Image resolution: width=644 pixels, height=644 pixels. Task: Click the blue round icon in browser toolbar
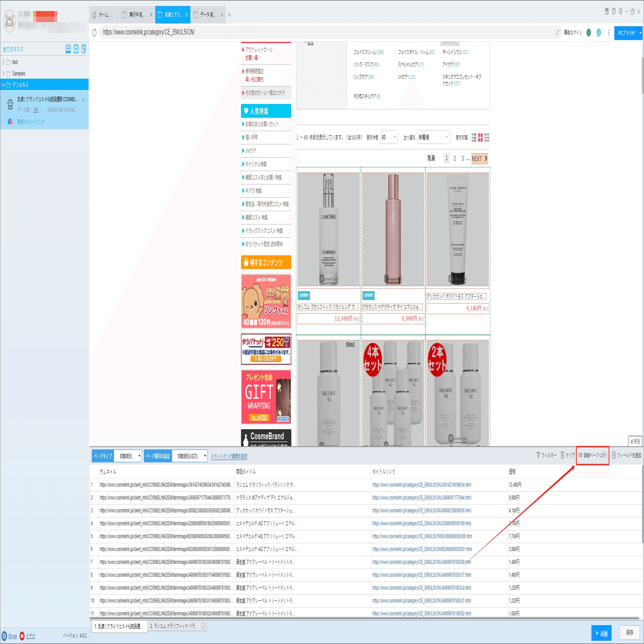click(598, 32)
